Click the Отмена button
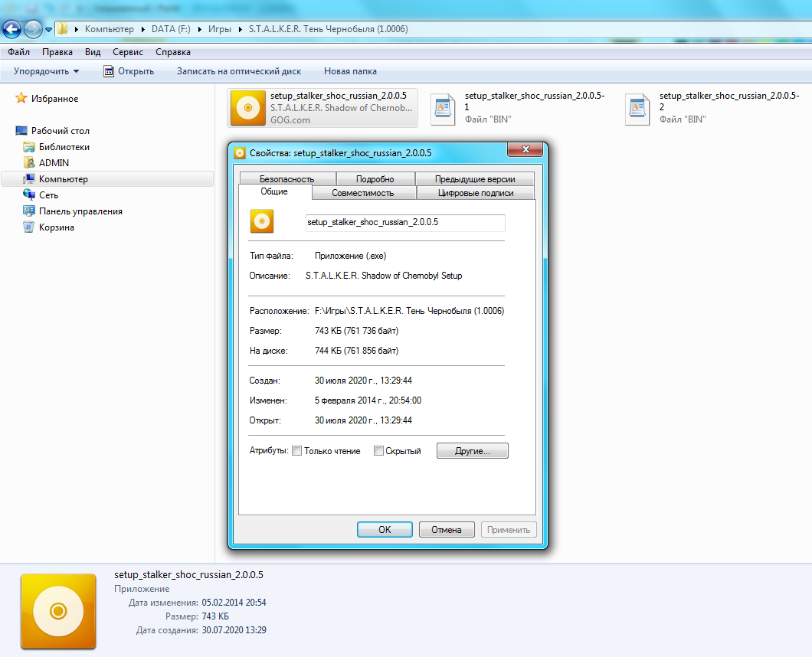This screenshot has height=657, width=812. click(x=447, y=530)
